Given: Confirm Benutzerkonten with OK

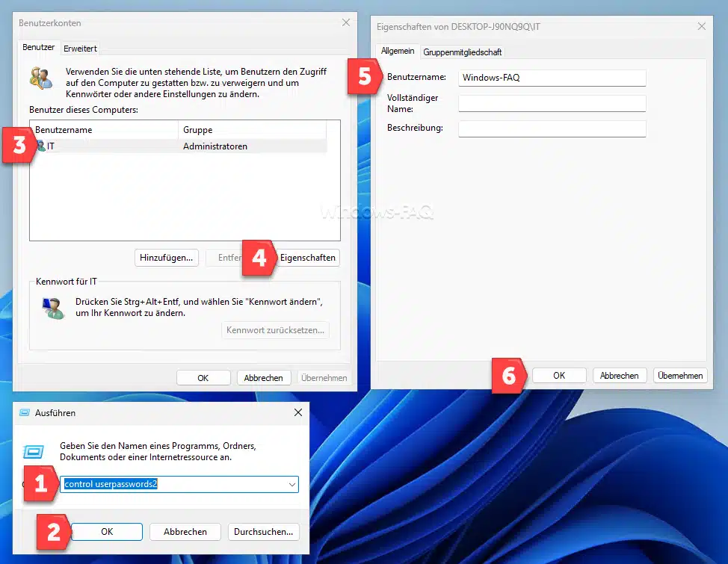Looking at the screenshot, I should (203, 378).
